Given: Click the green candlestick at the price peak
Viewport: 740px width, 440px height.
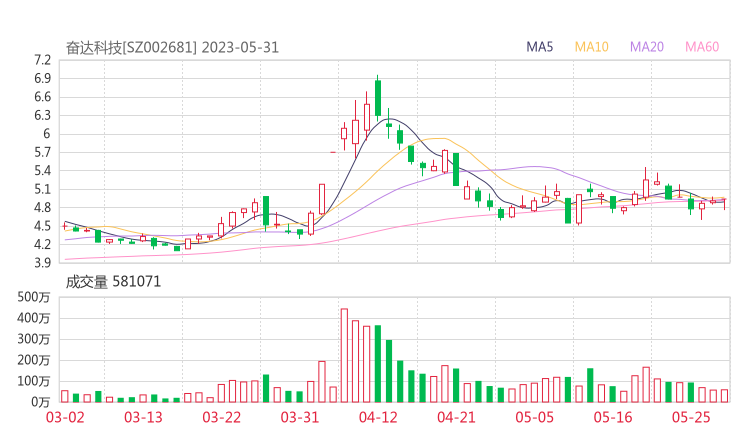Looking at the screenshot, I should click(x=378, y=98).
